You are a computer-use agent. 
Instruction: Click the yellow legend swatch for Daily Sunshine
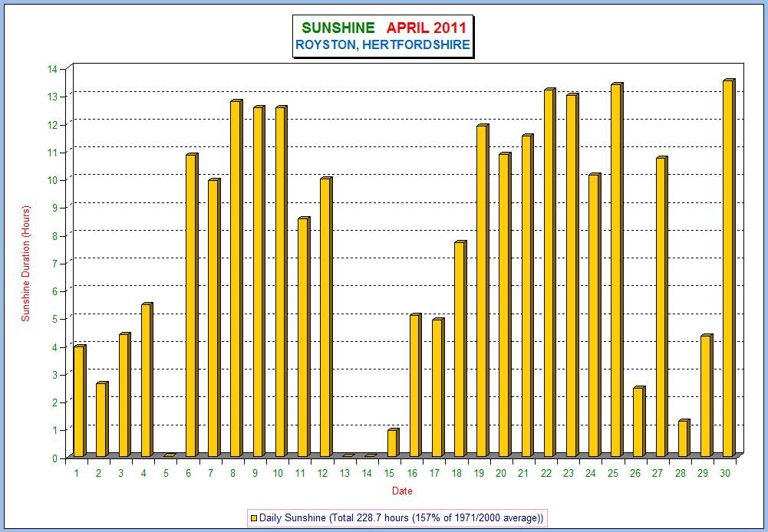click(x=254, y=517)
